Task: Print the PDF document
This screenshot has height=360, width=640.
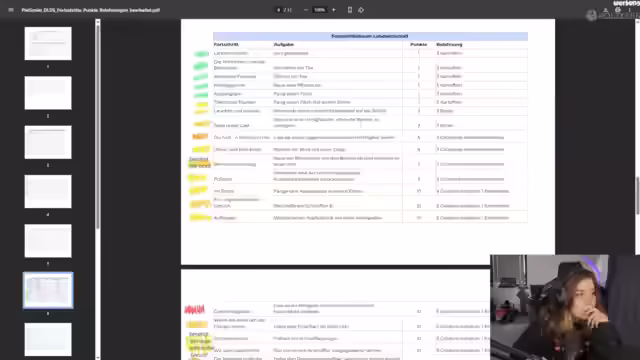Action: point(618,10)
